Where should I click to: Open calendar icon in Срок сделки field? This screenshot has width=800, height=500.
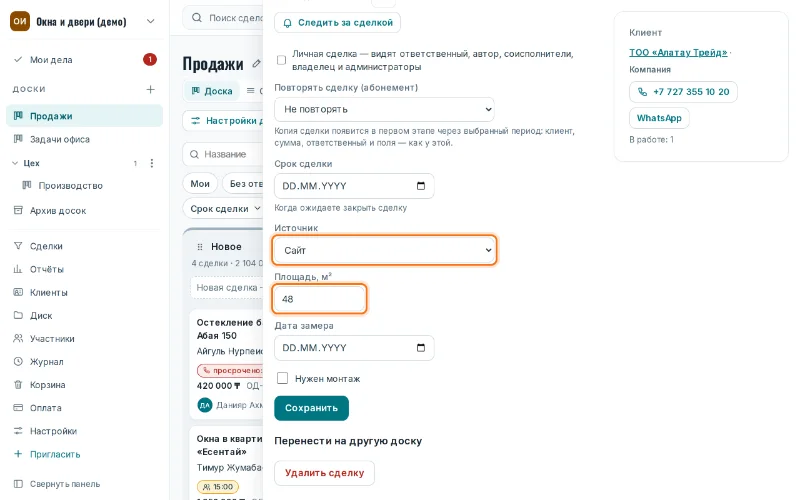421,186
